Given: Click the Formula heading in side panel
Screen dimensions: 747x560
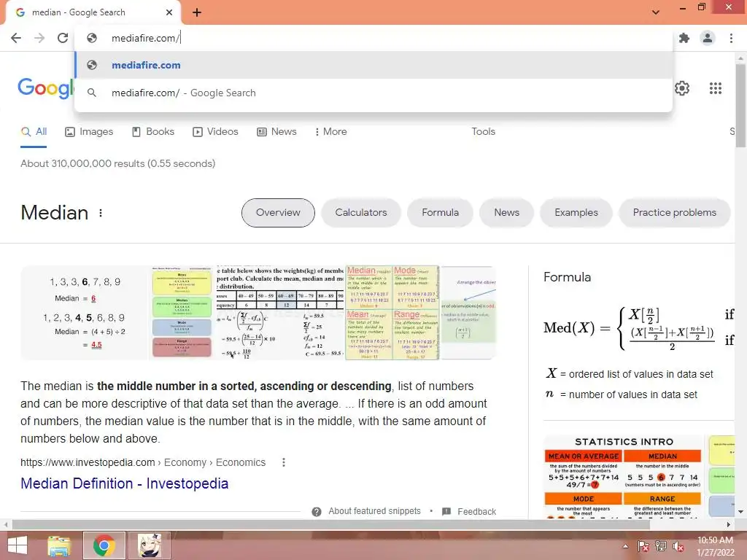Looking at the screenshot, I should 567,277.
